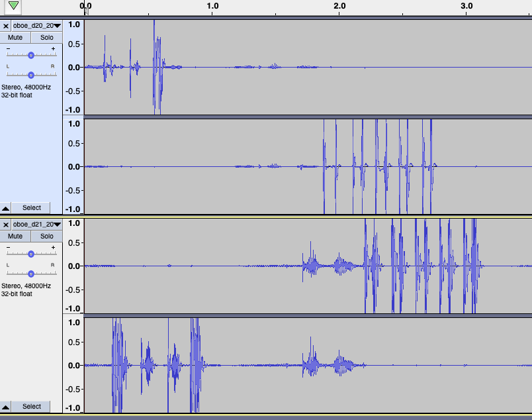Screen dimensions: 532x420
Task: Click the gain plus sign of oboe_d21
Action: pyautogui.click(x=54, y=247)
